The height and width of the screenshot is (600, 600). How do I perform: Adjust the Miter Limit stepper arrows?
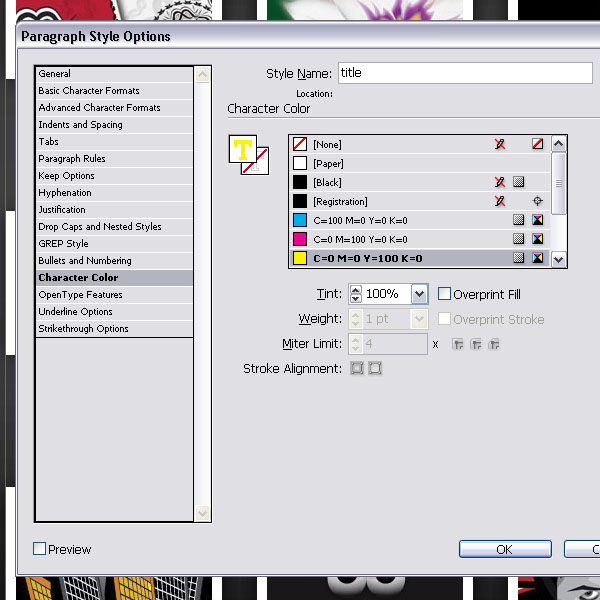(x=356, y=344)
